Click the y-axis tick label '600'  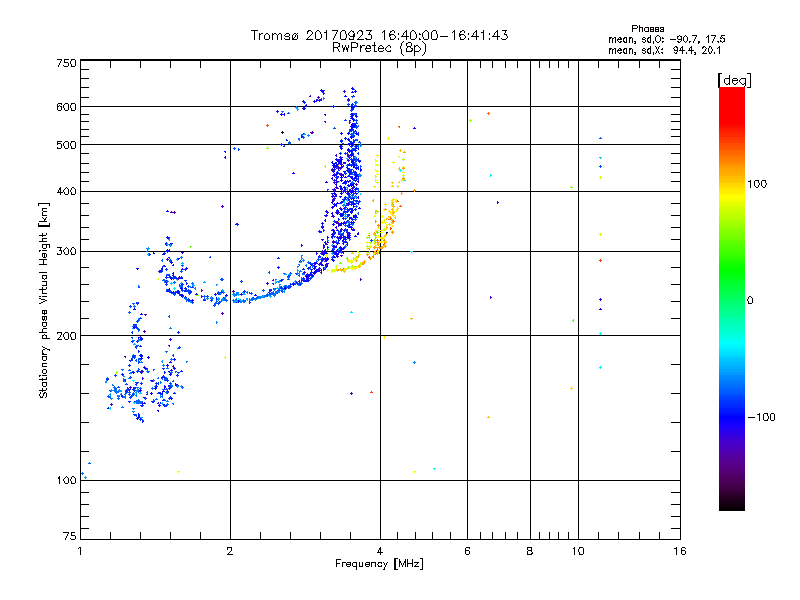pos(67,107)
